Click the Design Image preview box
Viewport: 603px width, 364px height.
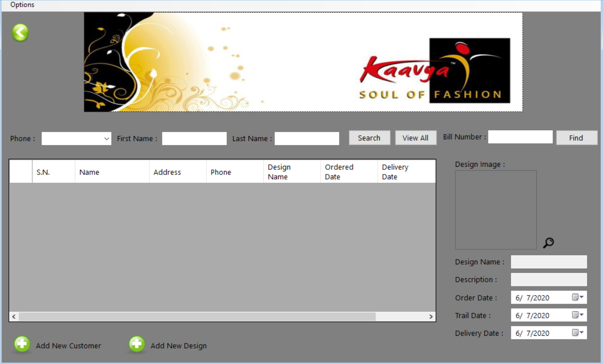click(x=496, y=210)
